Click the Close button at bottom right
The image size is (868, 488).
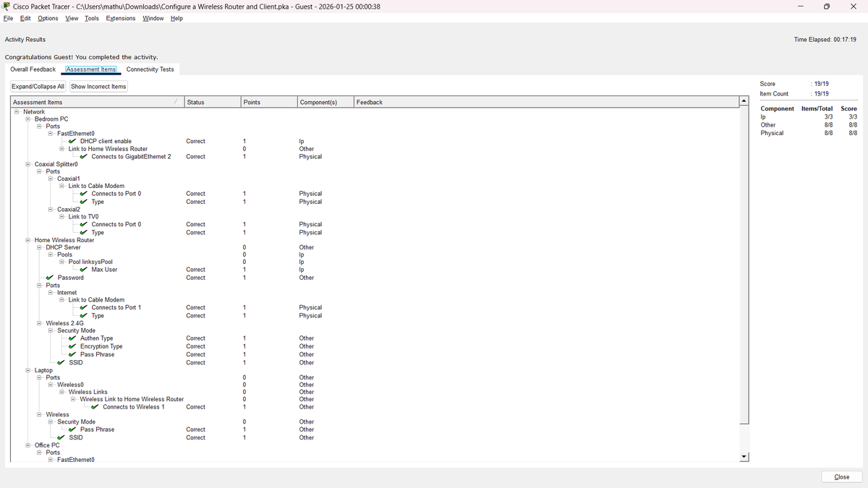tap(842, 476)
